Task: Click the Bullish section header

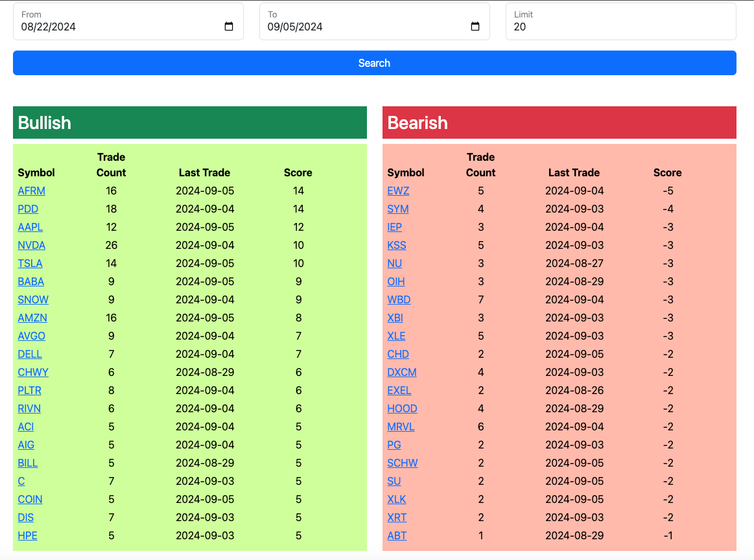Action: click(190, 122)
